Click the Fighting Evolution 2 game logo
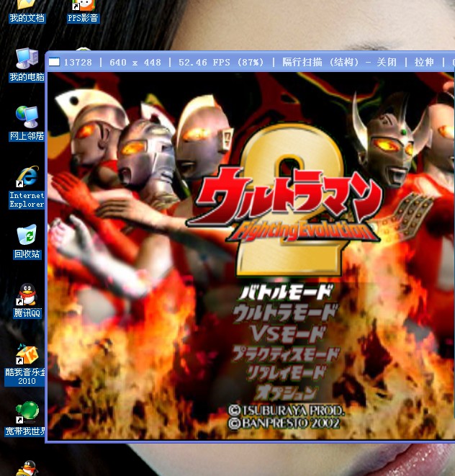Viewport: 455px width, 476px height. pos(285,200)
